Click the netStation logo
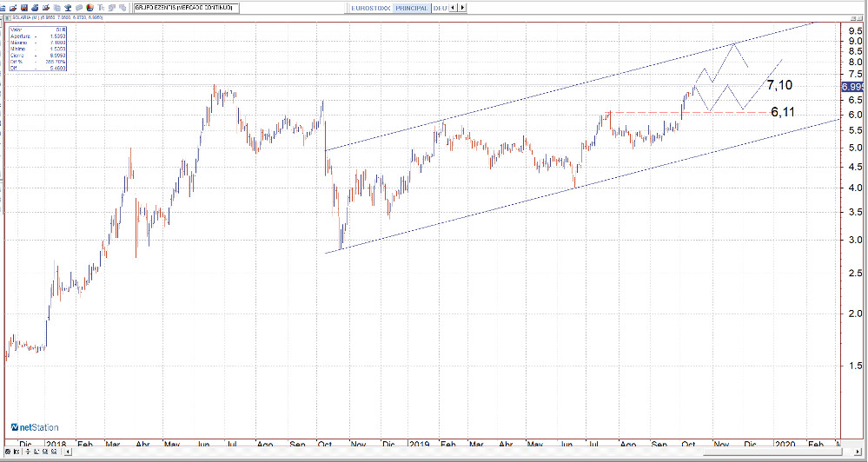Viewport: 868px width, 462px height. point(35,427)
